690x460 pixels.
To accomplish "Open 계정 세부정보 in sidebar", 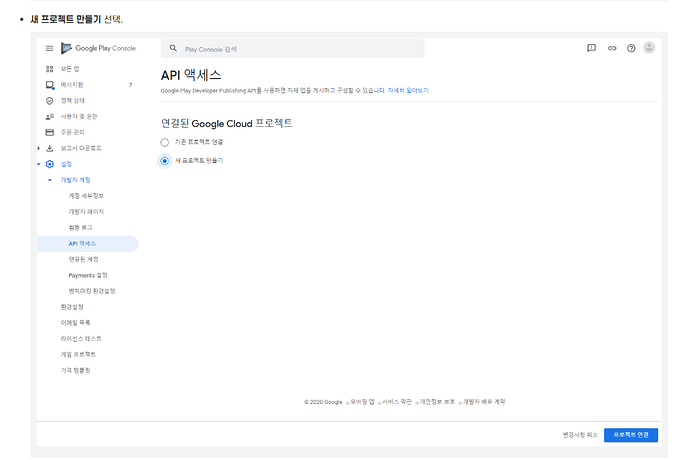I will coord(86,196).
